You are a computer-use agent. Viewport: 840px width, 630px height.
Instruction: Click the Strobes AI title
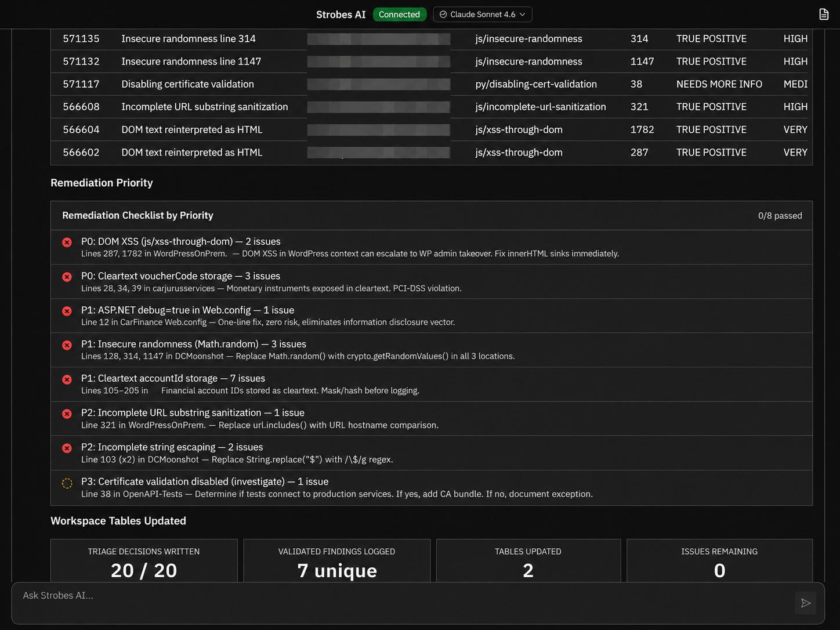click(x=341, y=15)
